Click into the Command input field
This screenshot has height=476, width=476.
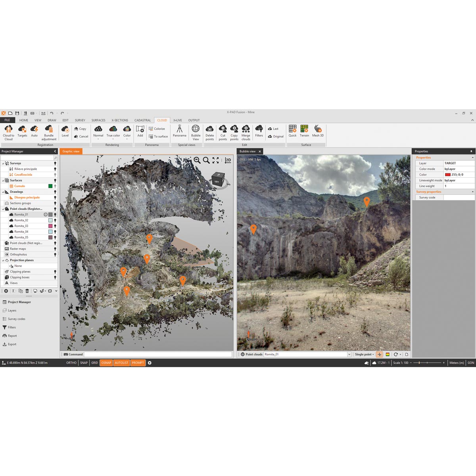pos(158,354)
